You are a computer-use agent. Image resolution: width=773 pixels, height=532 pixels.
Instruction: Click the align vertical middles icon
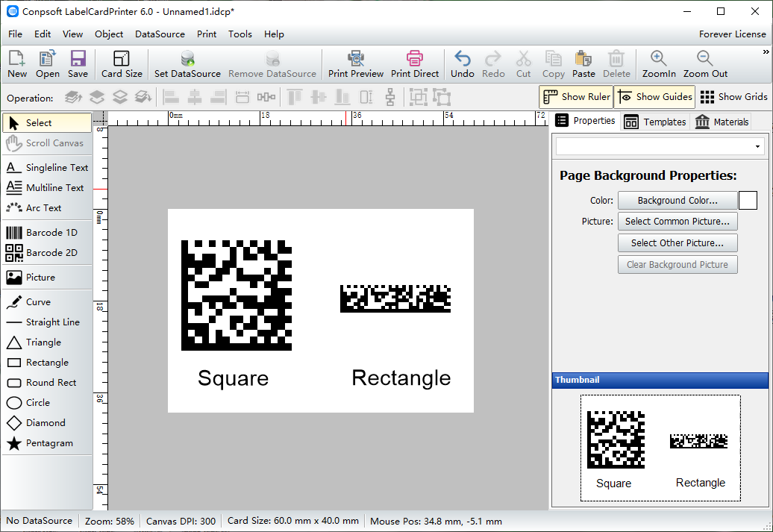coord(319,97)
